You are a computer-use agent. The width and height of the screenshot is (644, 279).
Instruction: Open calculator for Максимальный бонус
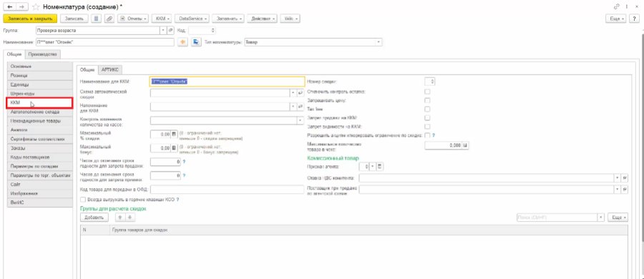tap(173, 147)
